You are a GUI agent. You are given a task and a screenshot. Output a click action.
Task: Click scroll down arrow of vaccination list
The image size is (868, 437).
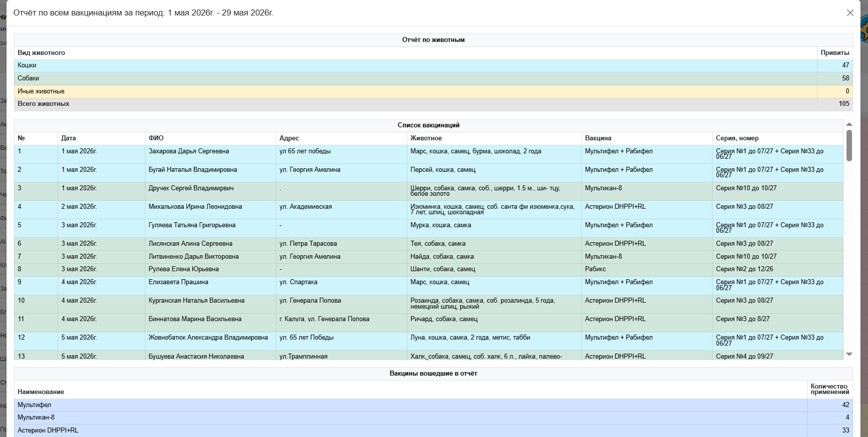pyautogui.click(x=849, y=354)
